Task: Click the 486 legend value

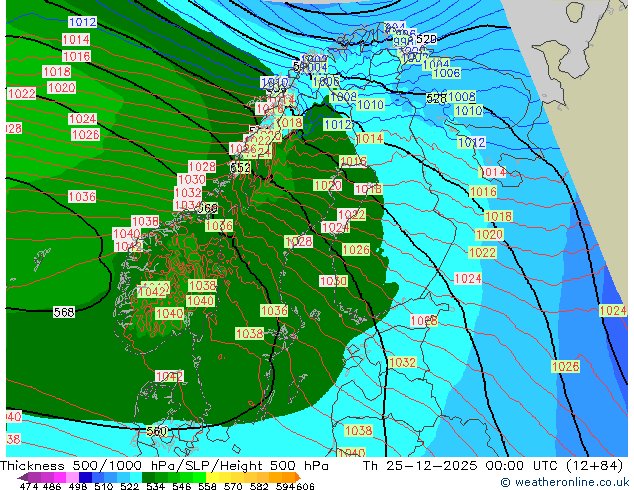Action: click(x=52, y=486)
